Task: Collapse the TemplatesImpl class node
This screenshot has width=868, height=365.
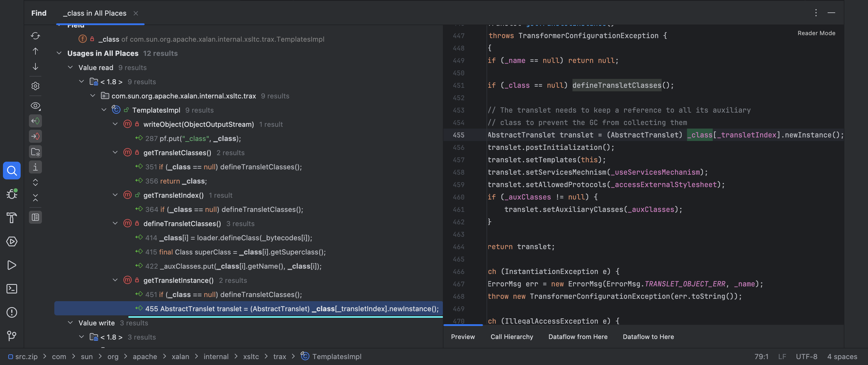Action: (x=104, y=110)
